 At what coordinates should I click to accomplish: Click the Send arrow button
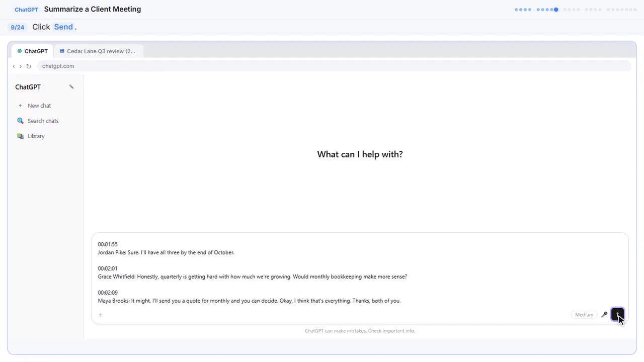tap(617, 315)
